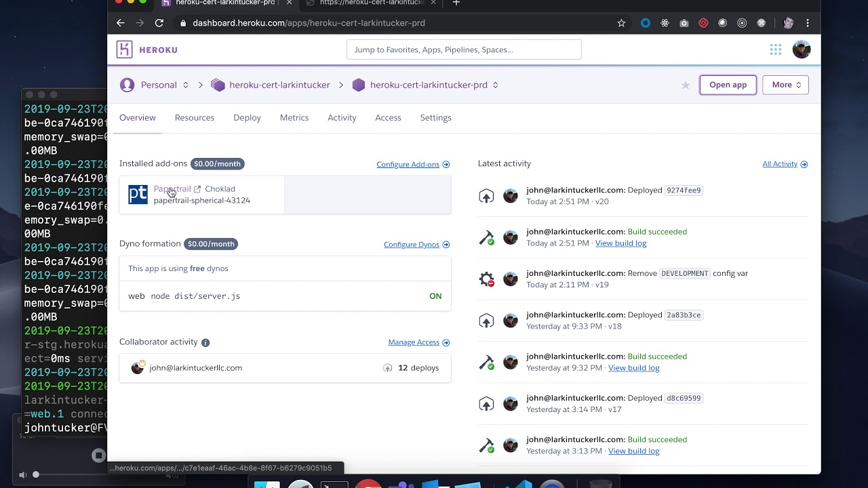The height and width of the screenshot is (488, 868).
Task: Click the heroku-cert-larkintucker pipeline hexagon icon
Action: click(218, 85)
